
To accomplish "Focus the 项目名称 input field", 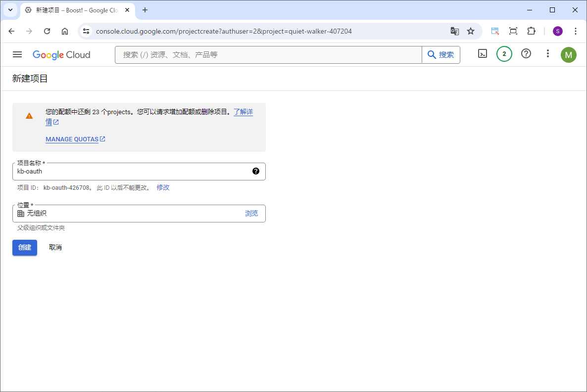I will pyautogui.click(x=131, y=172).
